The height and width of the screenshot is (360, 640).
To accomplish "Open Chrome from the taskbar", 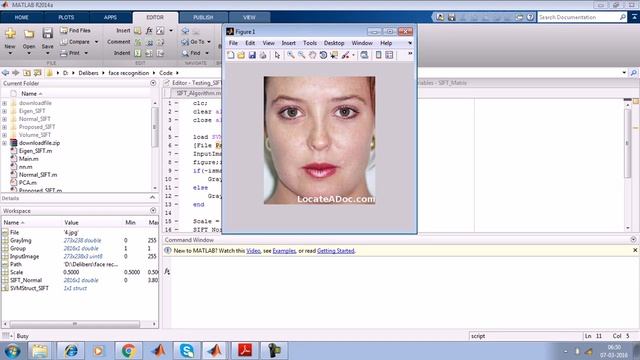I will coord(128,351).
